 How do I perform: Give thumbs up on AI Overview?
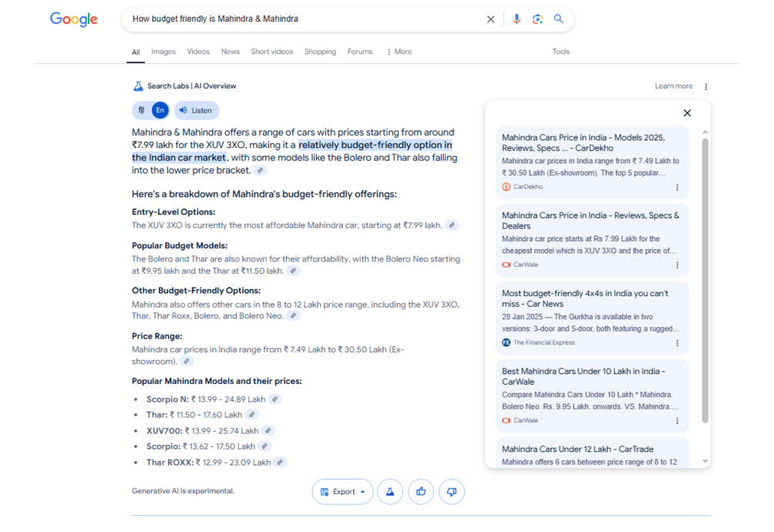(x=420, y=491)
